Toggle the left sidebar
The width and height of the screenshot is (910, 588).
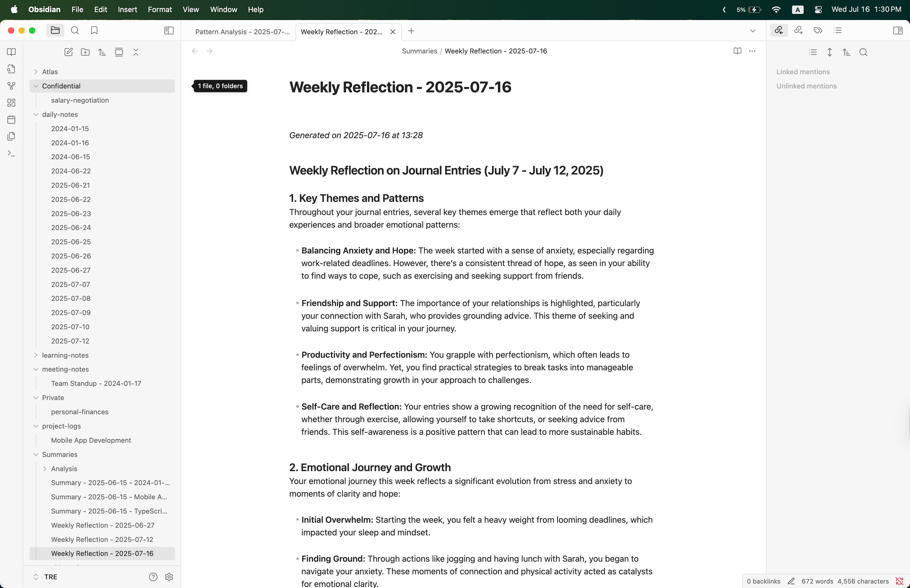pyautogui.click(x=169, y=31)
